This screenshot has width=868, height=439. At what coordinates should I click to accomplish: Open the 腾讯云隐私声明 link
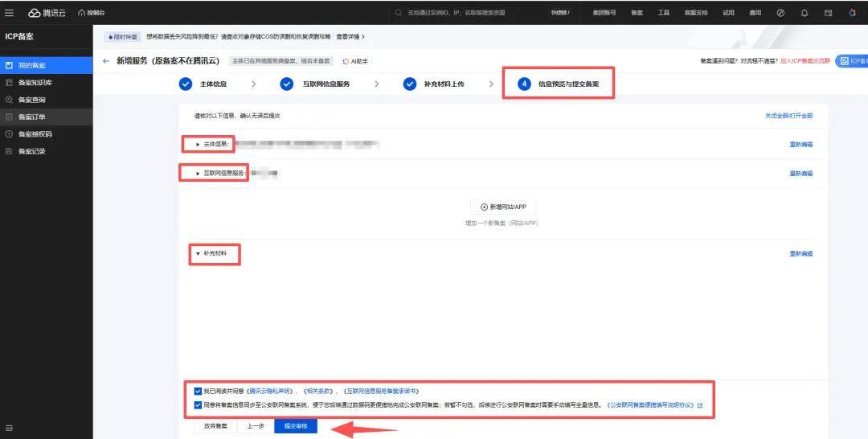(x=269, y=392)
